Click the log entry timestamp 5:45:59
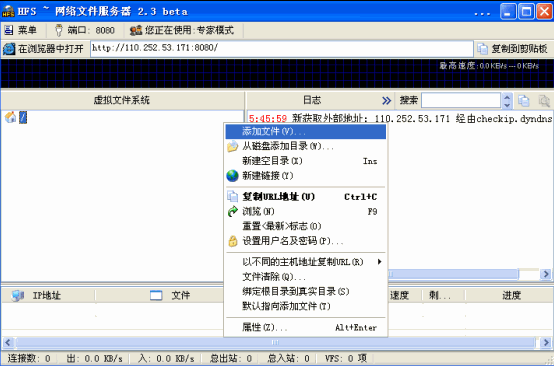 pyautogui.click(x=268, y=118)
